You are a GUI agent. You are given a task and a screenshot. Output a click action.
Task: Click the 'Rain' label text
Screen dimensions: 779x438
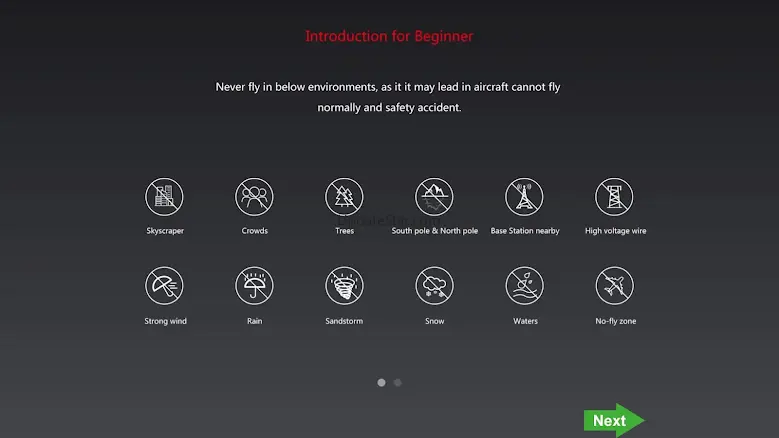pos(254,321)
